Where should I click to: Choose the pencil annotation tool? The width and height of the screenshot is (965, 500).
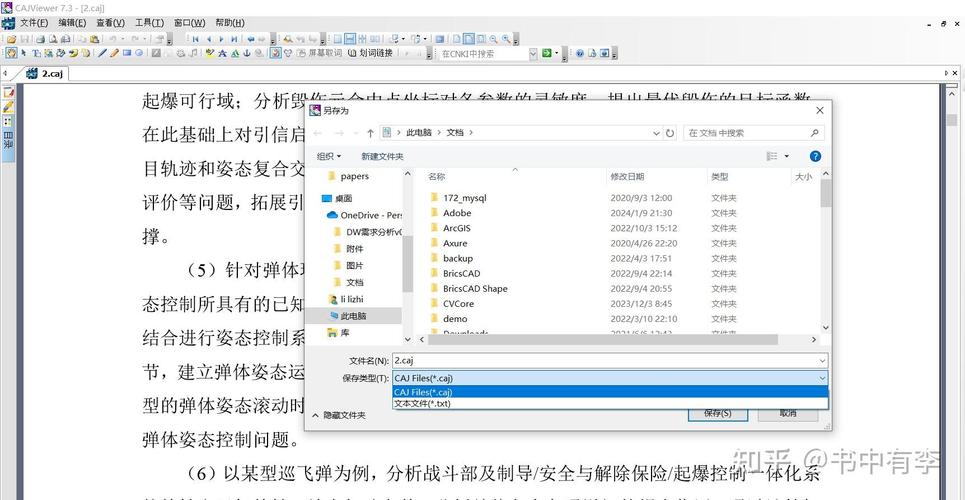(114, 53)
